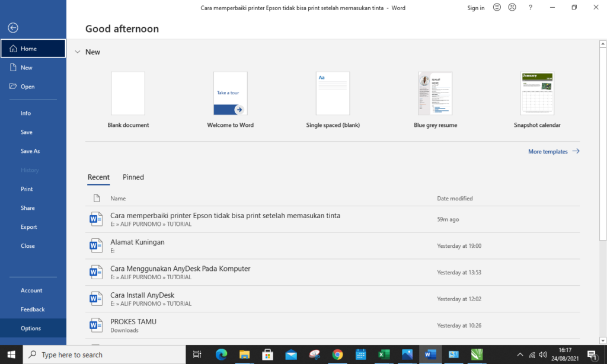Open Help with the question mark icon
This screenshot has height=364, width=607.
tap(530, 8)
